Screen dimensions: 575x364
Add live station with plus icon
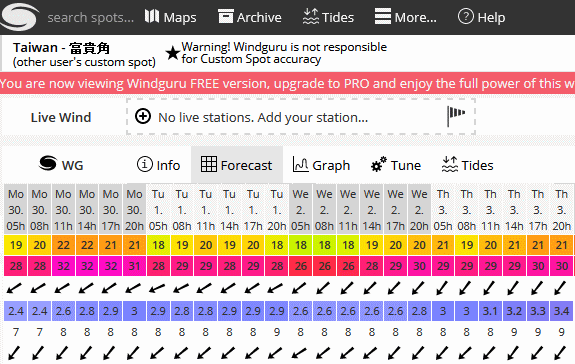pos(143,117)
